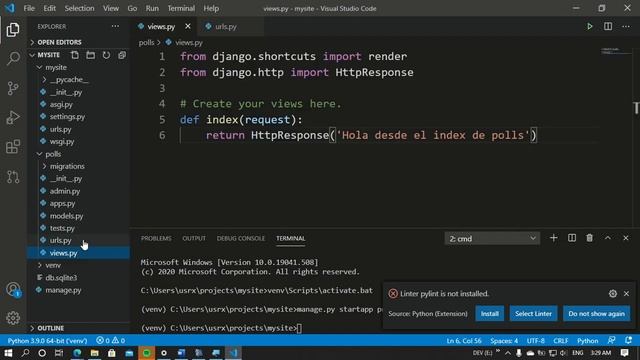Click polls breadcrumb above editor
This screenshot has width=640, height=360.
coord(146,42)
